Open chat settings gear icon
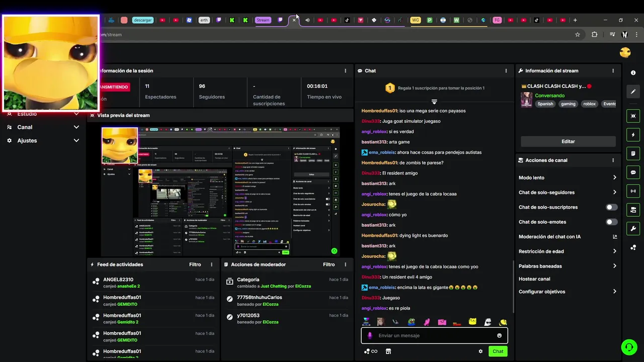644x362 pixels. tap(480, 351)
